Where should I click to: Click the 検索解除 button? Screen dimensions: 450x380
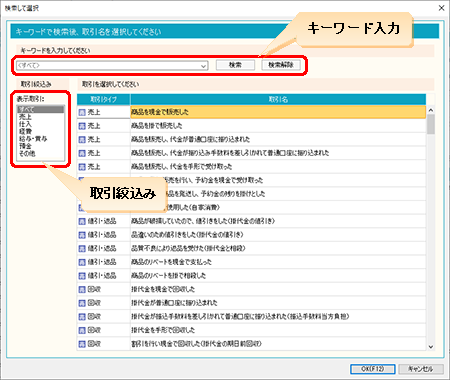(281, 65)
